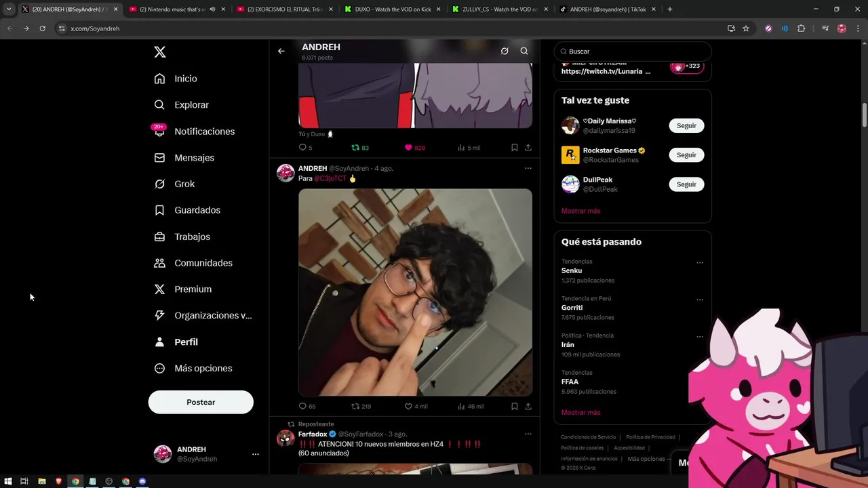Image resolution: width=868 pixels, height=488 pixels.
Task: Open more options on ANDREH's C3jotCT post
Action: [528, 168]
